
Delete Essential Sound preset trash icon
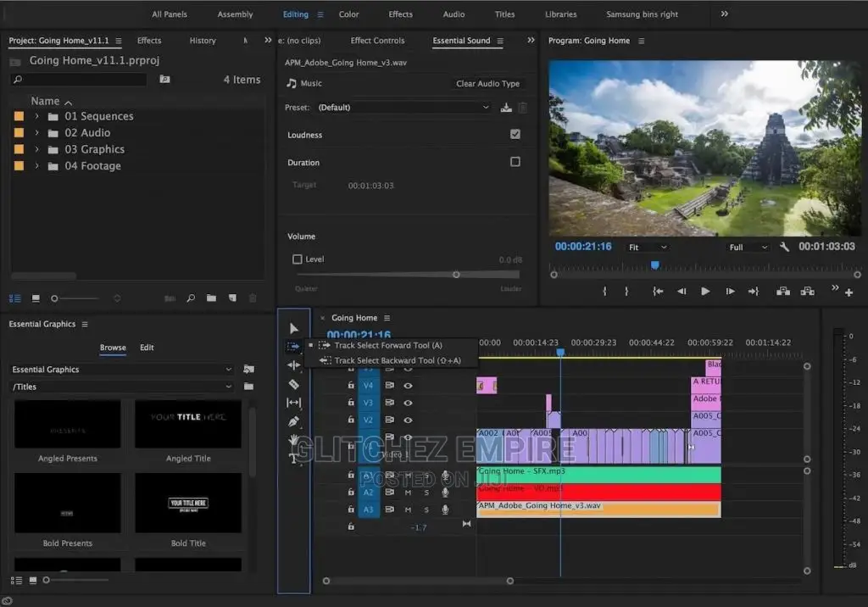[x=522, y=108]
